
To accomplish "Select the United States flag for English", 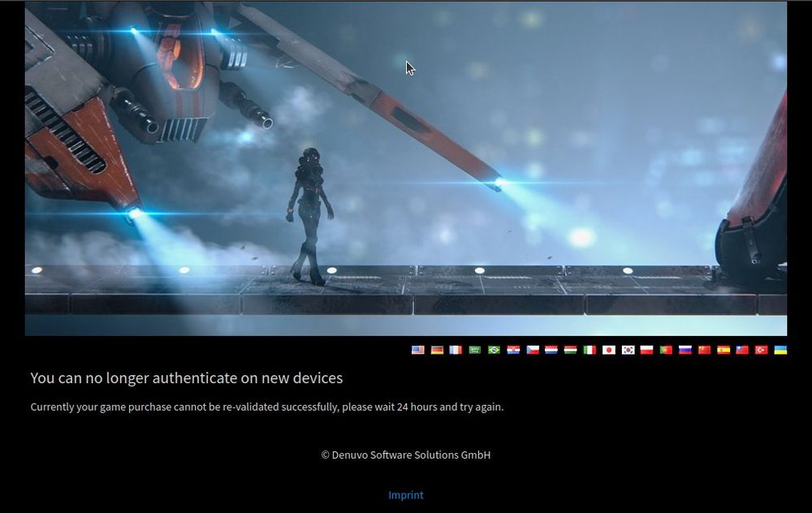I will [418, 350].
